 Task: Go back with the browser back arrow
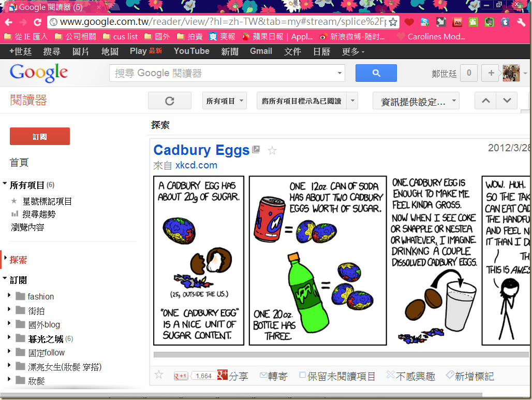click(8, 22)
